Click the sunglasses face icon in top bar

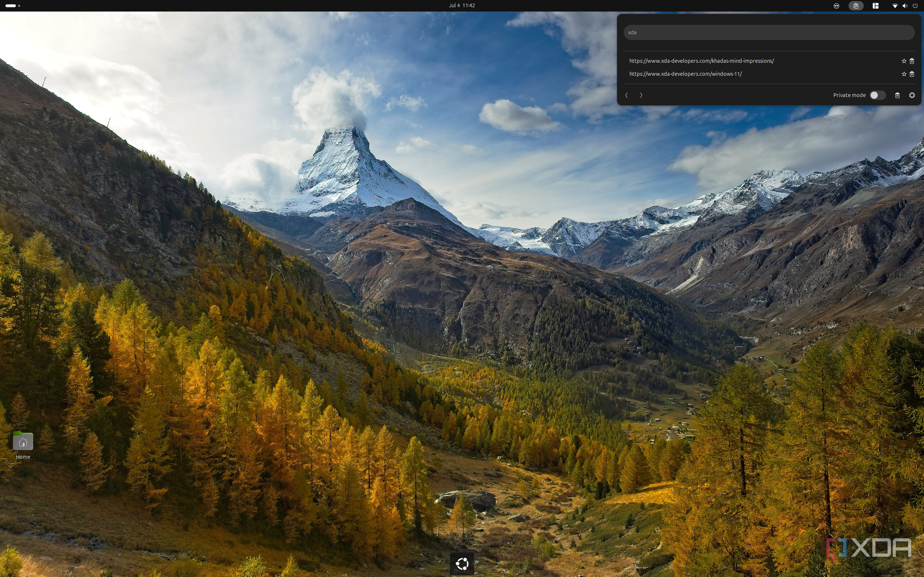pos(836,6)
